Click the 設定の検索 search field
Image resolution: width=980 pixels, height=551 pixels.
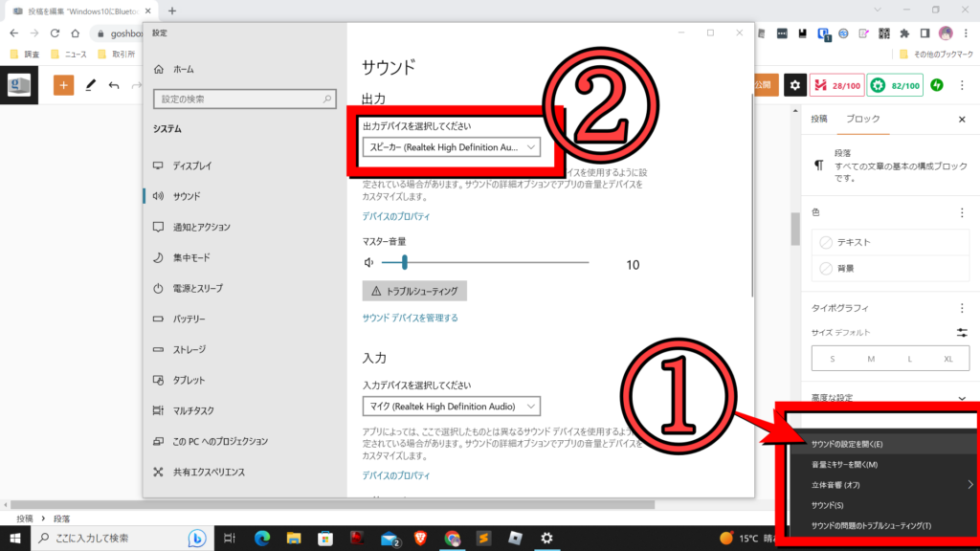(245, 99)
